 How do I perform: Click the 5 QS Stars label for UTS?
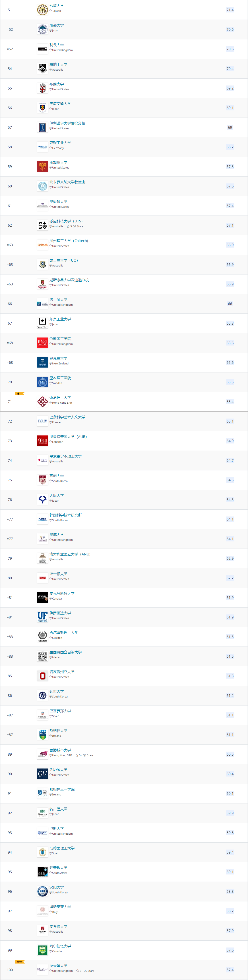[75, 226]
